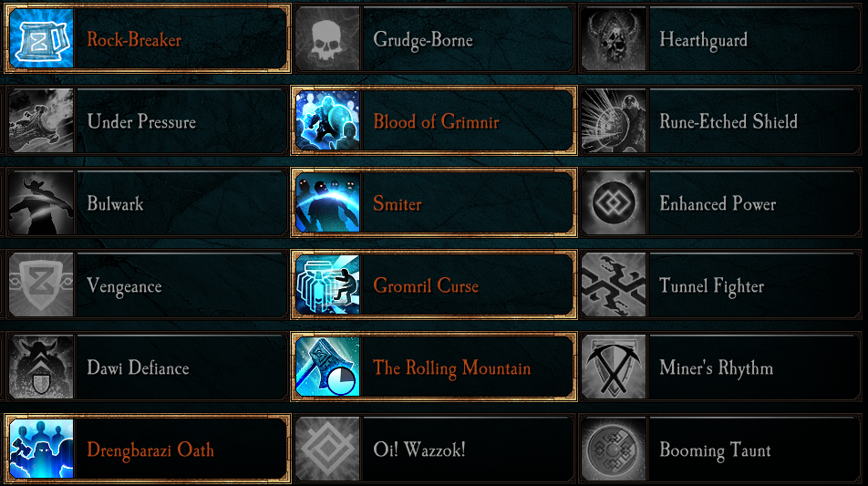Deselect the Gromril Curse talent
The image size is (868, 486).
pos(434,284)
